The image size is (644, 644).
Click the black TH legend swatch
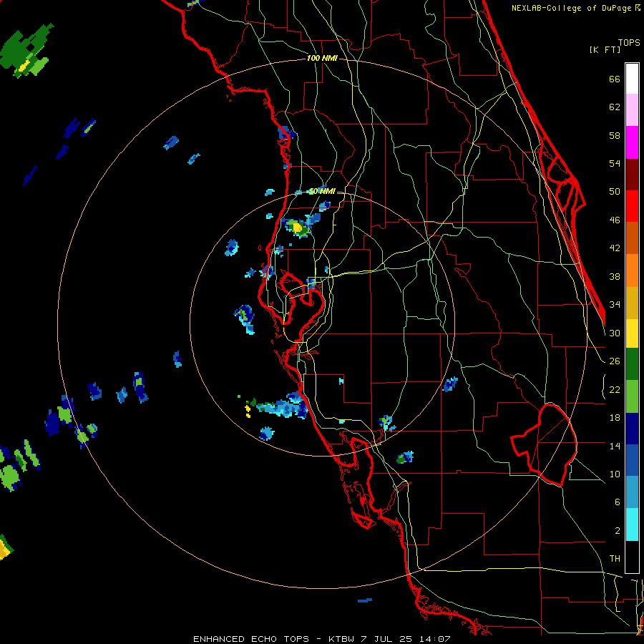pos(632,557)
